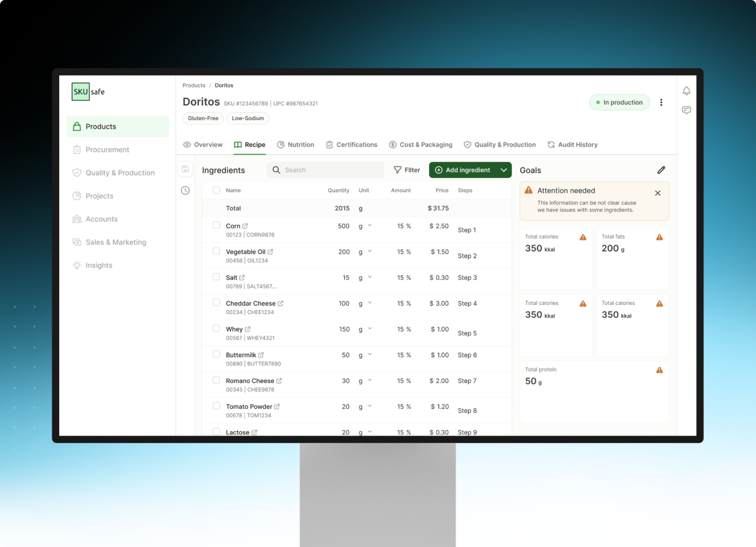
Task: Click the Gluten-Free tag
Action: coord(203,118)
